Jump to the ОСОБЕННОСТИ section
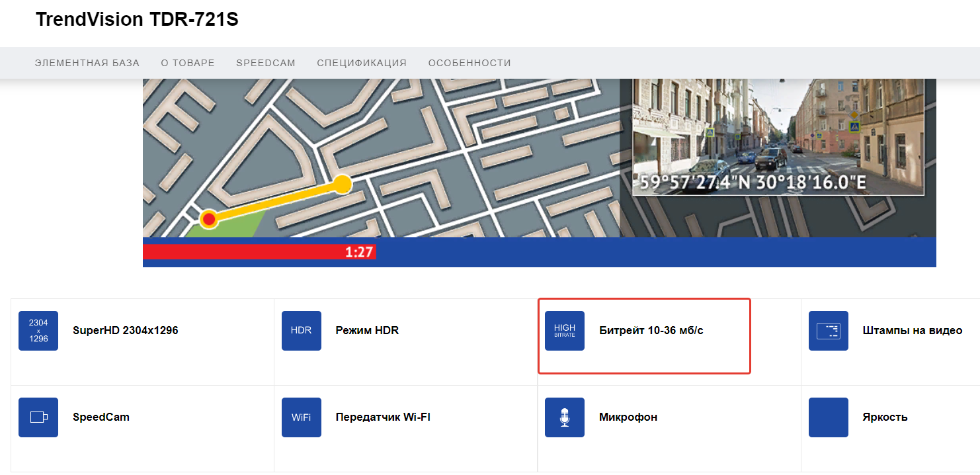Viewport: 980px width, 475px height. (x=470, y=63)
